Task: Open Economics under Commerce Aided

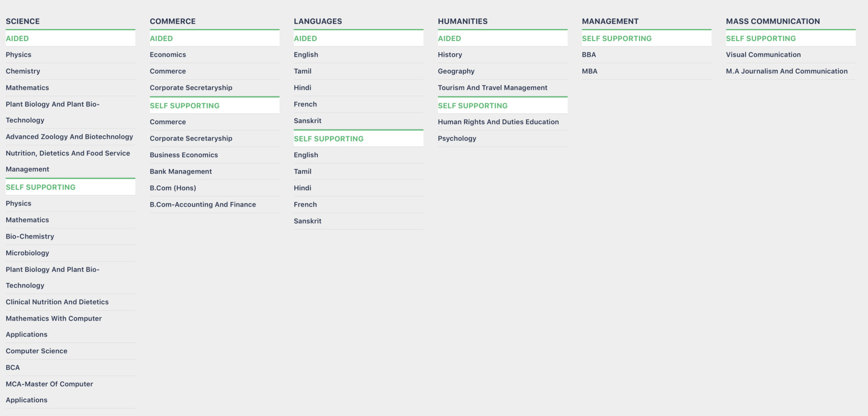Action: (168, 55)
